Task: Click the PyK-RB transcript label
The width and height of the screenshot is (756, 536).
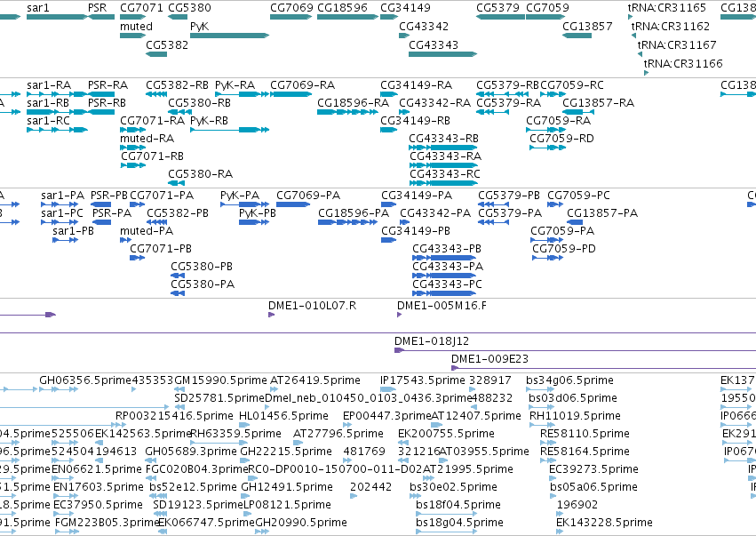Action: tap(209, 121)
